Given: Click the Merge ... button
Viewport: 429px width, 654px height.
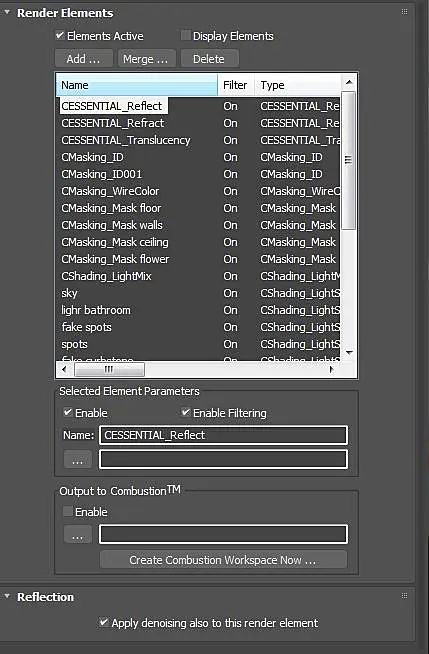Looking at the screenshot, I should [146, 59].
